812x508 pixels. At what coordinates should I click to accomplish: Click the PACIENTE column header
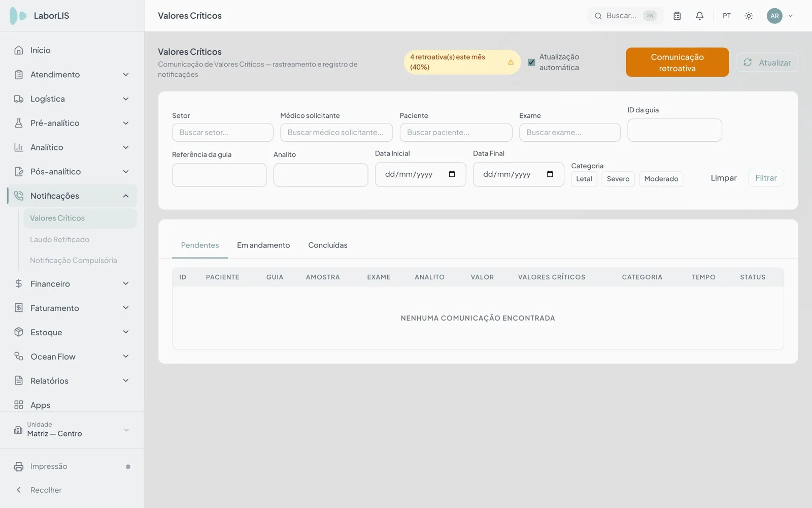(222, 277)
